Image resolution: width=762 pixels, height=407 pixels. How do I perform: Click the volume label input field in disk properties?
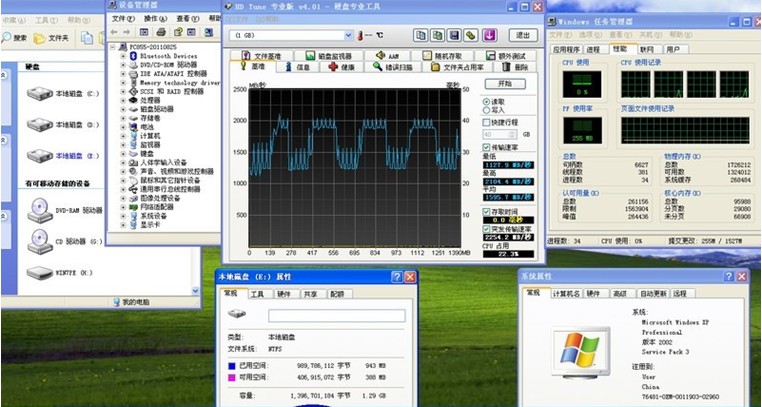[x=309, y=315]
